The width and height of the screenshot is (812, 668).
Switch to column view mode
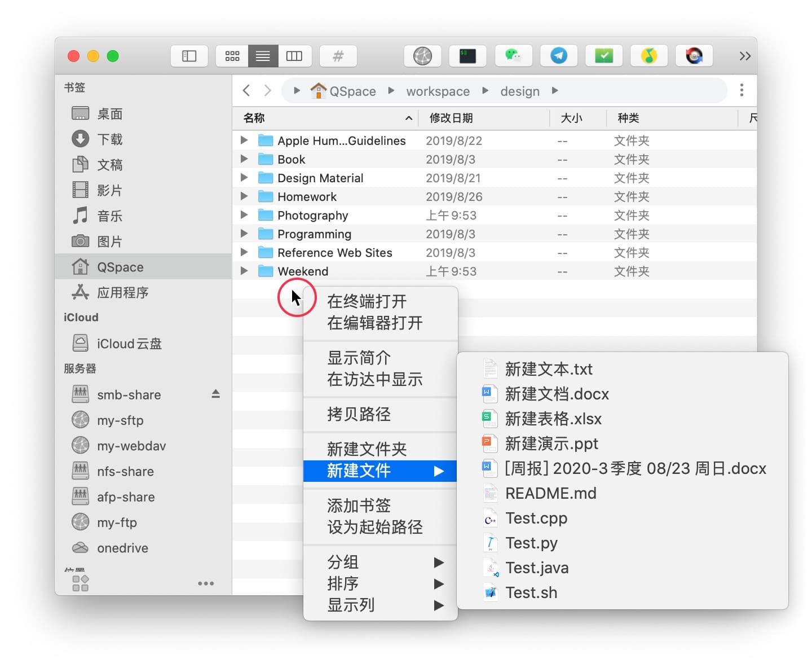click(294, 56)
